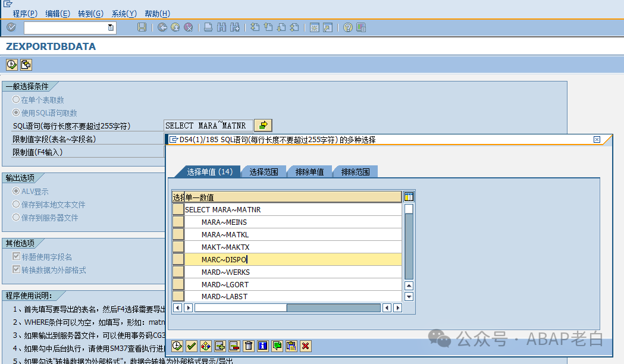Click the Customize Local Layout icon

coord(361,27)
